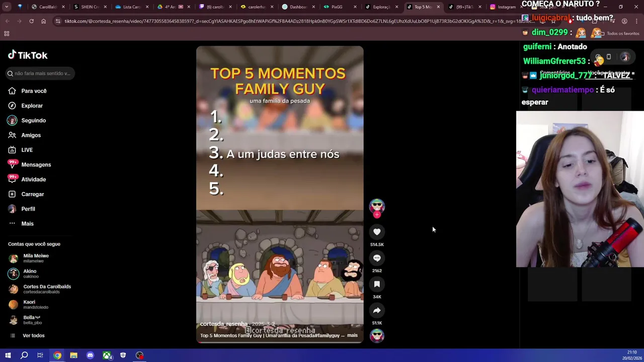Click Ver todos followed accounts

click(x=27, y=335)
